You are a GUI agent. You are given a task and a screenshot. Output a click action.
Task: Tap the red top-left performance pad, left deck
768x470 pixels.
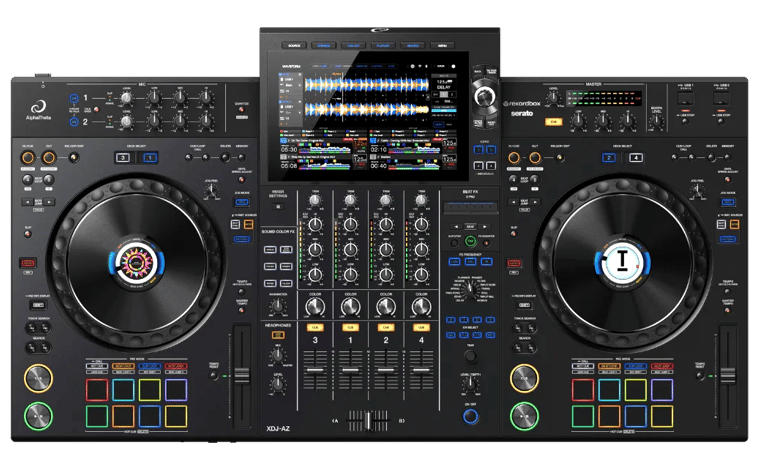[97, 390]
